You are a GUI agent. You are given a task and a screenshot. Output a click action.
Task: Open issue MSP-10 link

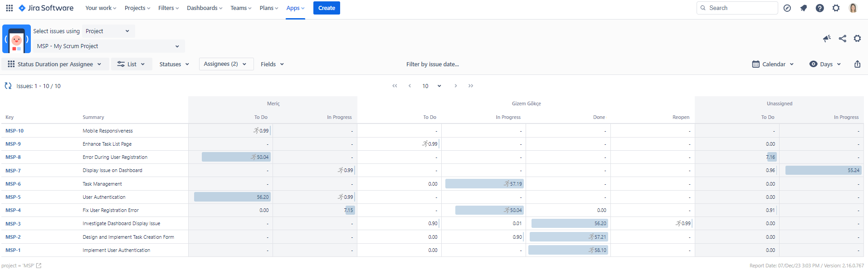pyautogui.click(x=15, y=131)
